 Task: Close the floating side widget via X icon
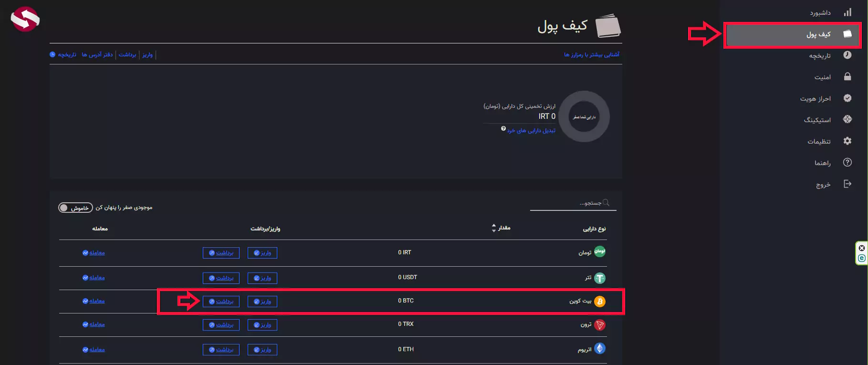[862, 248]
